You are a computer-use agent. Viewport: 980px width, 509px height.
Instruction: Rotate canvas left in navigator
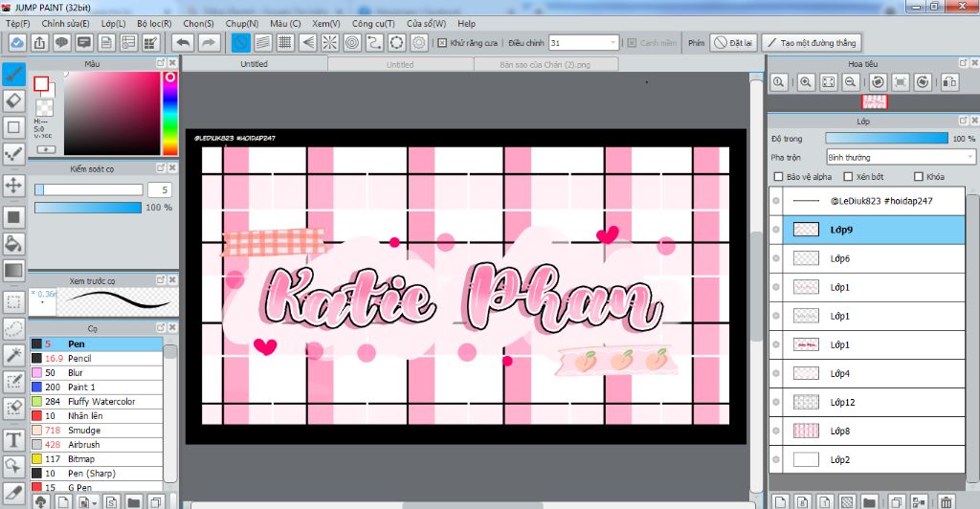tap(879, 82)
